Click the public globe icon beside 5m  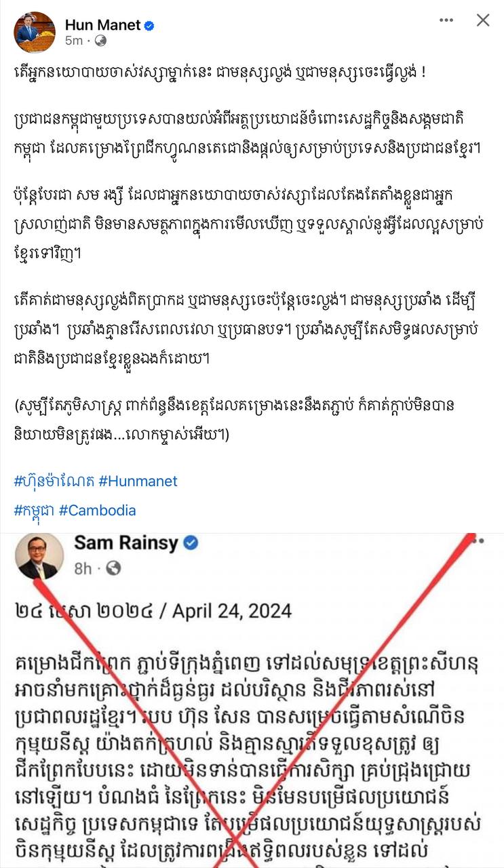100,41
